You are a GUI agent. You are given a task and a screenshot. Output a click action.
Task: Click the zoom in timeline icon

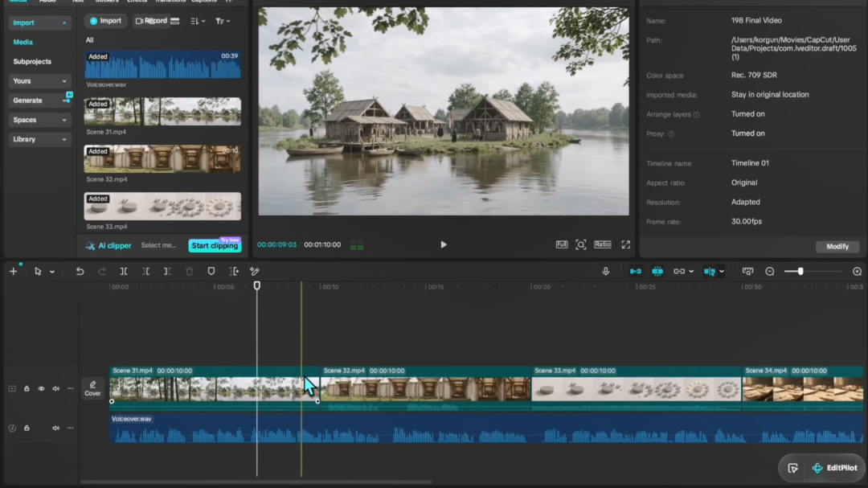(x=857, y=272)
